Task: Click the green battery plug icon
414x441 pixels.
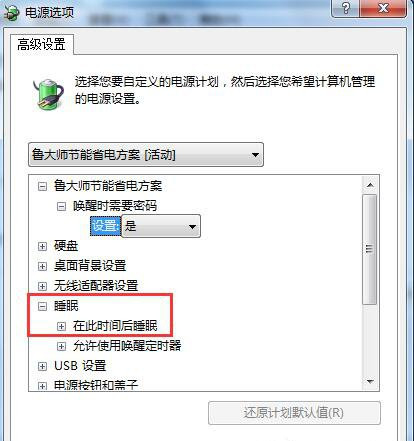Action: tap(49, 94)
